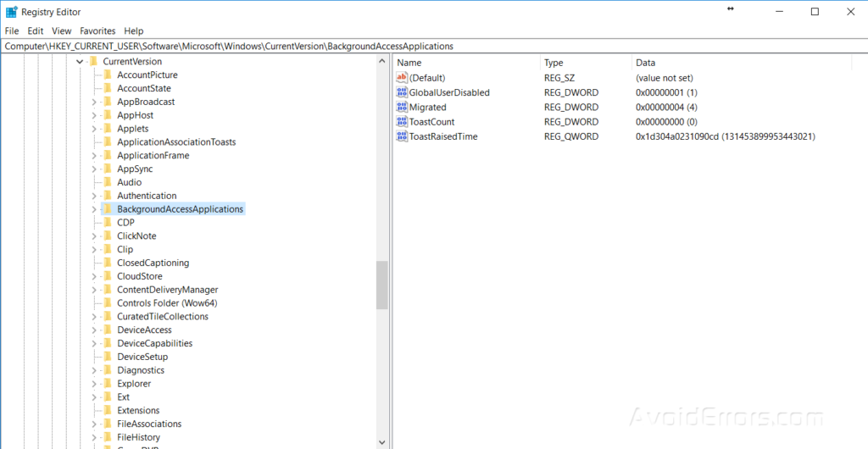This screenshot has height=449, width=868.
Task: Click the (Default) string value icon
Action: click(402, 78)
